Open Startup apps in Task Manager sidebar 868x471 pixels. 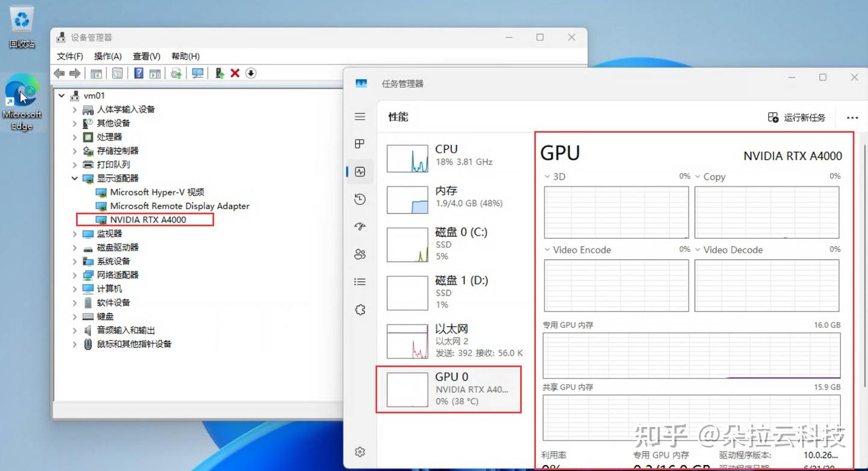(360, 226)
